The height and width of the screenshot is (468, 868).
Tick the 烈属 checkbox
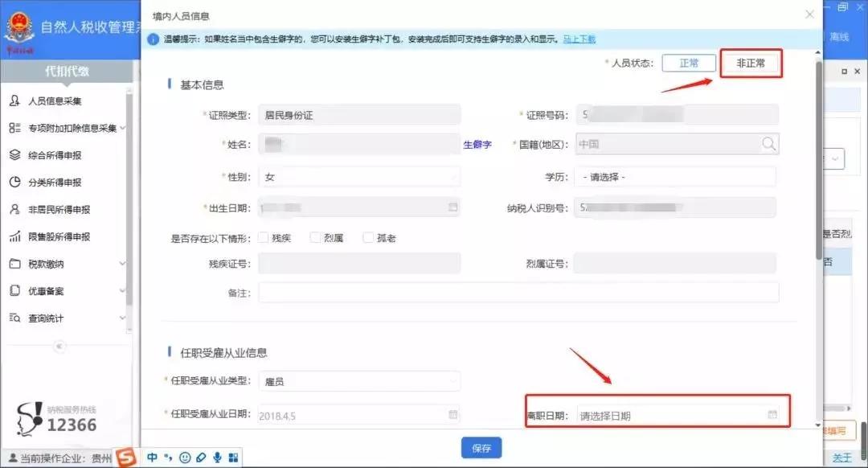tap(315, 237)
